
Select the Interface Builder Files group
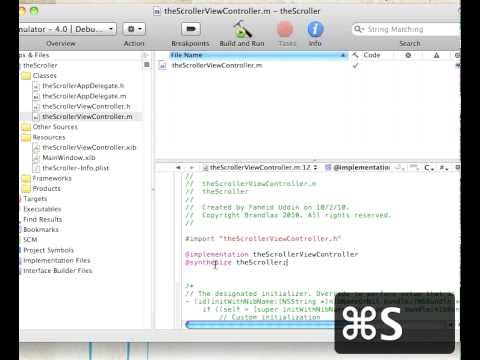click(58, 271)
